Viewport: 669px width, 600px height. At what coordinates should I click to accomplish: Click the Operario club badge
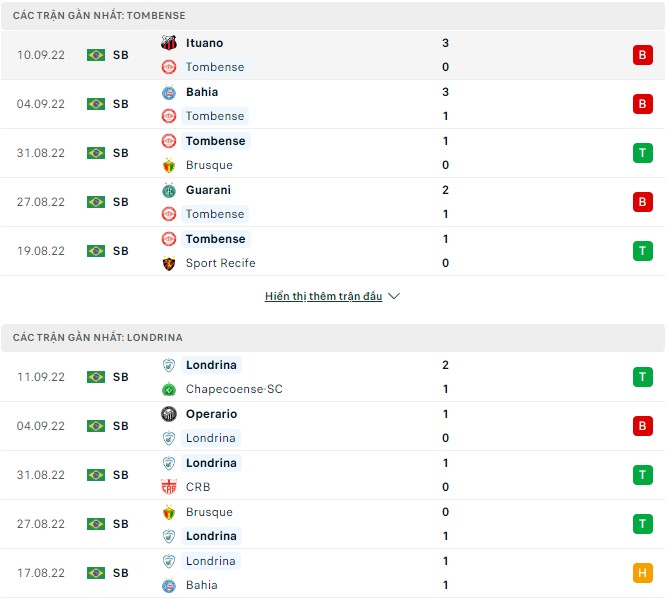[x=169, y=414]
